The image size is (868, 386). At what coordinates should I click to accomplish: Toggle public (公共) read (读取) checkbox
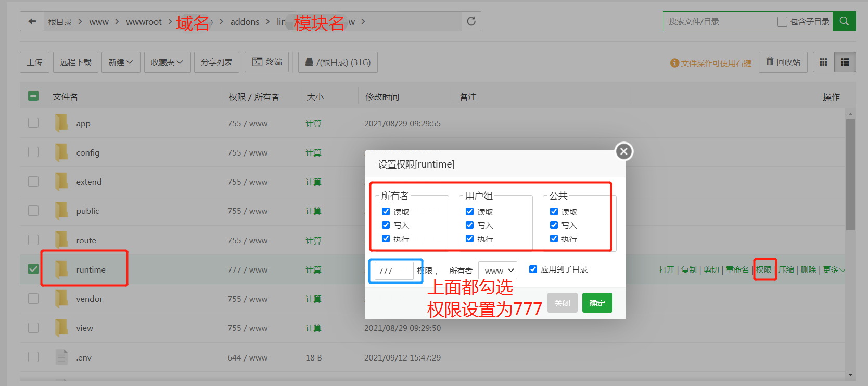[554, 211]
